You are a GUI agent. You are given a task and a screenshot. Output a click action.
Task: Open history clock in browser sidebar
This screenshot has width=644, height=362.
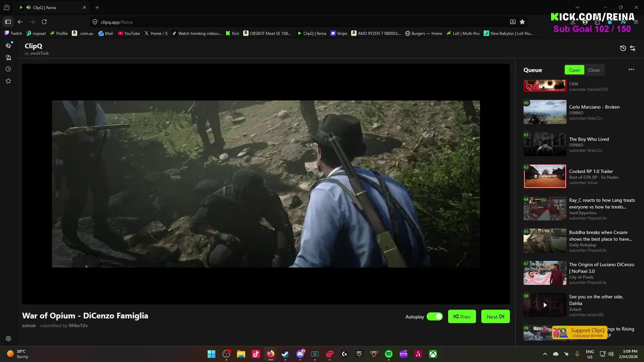(x=8, y=69)
